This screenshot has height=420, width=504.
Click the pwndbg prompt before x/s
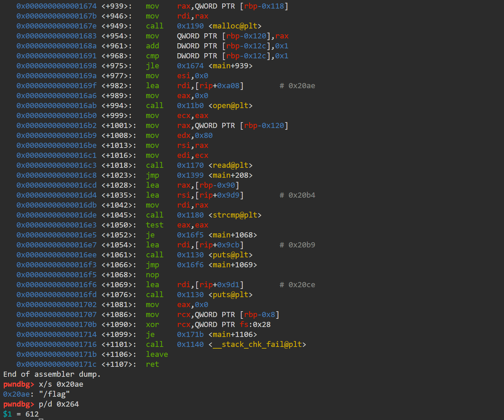[x=19, y=384]
